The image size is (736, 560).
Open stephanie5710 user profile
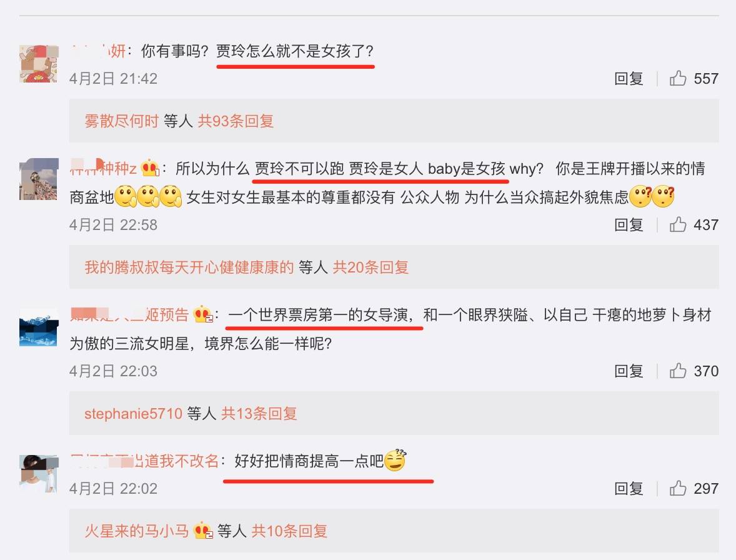[x=133, y=414]
